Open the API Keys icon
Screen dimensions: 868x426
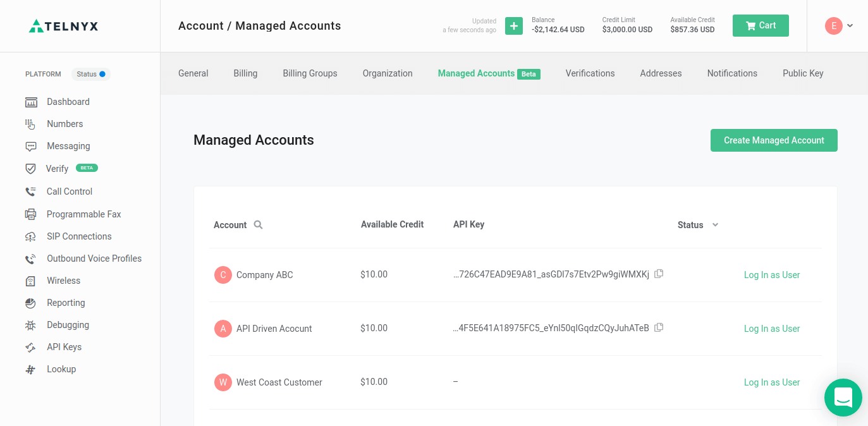[x=31, y=347]
